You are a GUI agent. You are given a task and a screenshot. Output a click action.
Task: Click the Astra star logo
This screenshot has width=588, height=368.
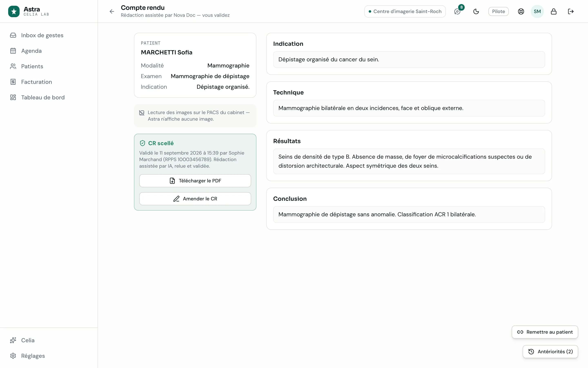(14, 11)
